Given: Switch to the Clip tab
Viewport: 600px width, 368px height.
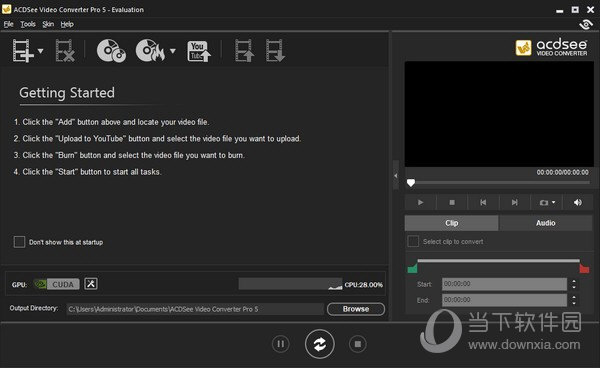Looking at the screenshot, I should (x=452, y=223).
